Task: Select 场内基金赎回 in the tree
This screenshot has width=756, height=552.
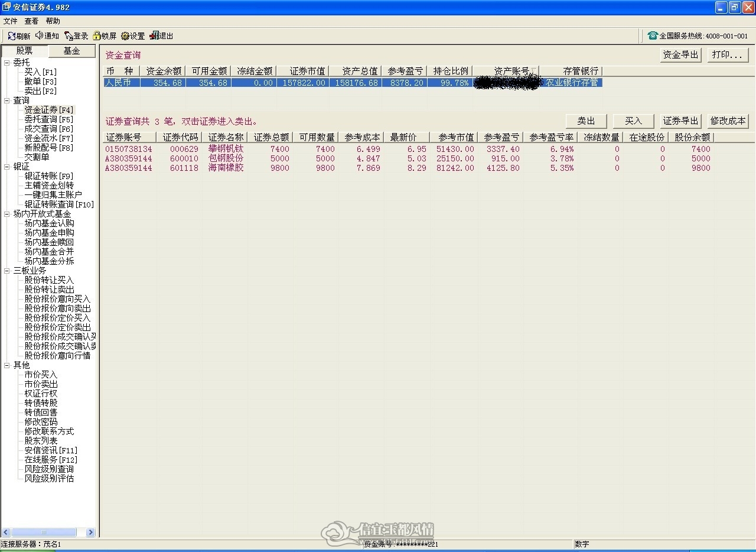Action: point(50,242)
